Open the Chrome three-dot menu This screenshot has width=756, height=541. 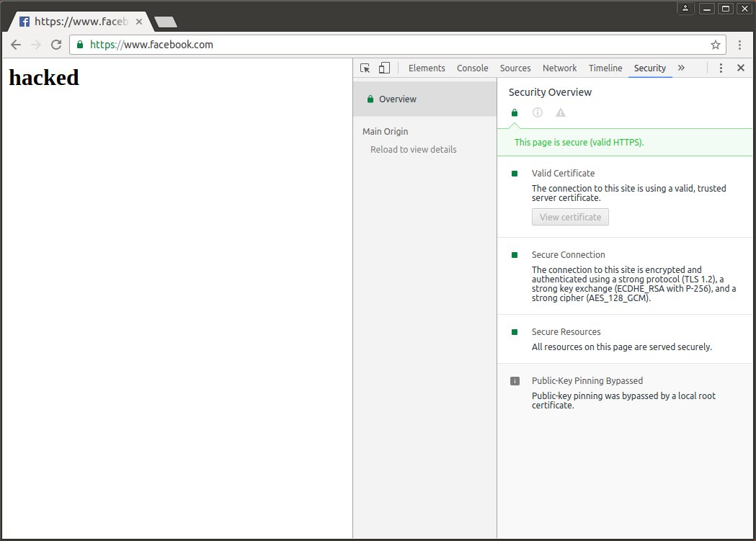coord(739,45)
